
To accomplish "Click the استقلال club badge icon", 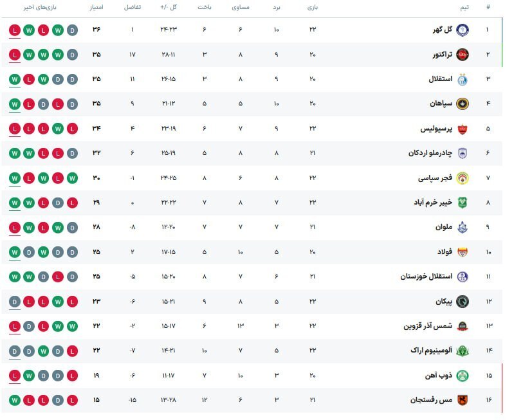I will [x=463, y=79].
